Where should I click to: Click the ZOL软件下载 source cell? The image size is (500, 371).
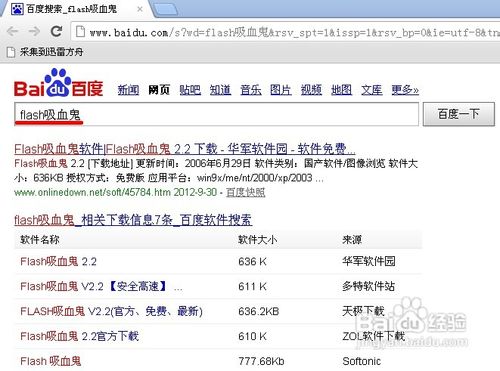(374, 336)
